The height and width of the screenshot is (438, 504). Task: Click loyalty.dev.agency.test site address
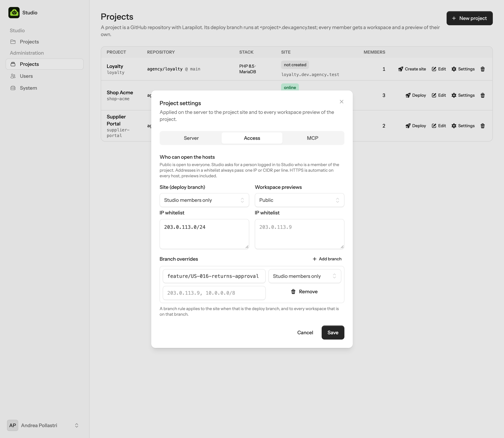(x=310, y=75)
